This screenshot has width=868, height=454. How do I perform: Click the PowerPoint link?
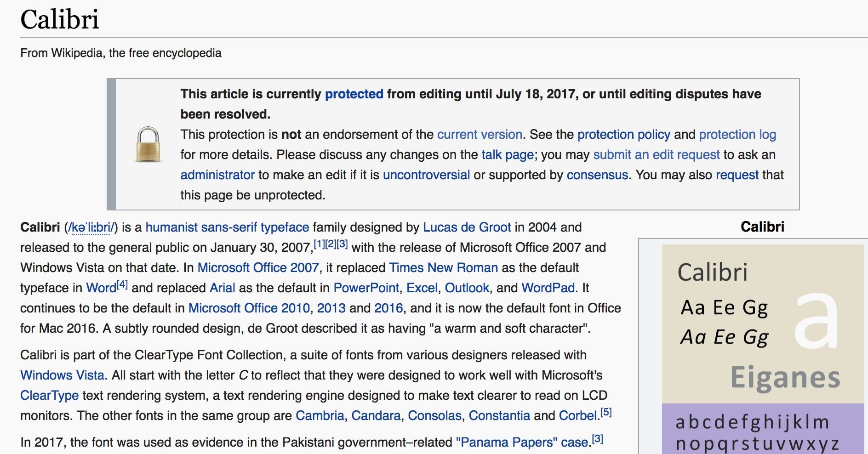coord(366,288)
